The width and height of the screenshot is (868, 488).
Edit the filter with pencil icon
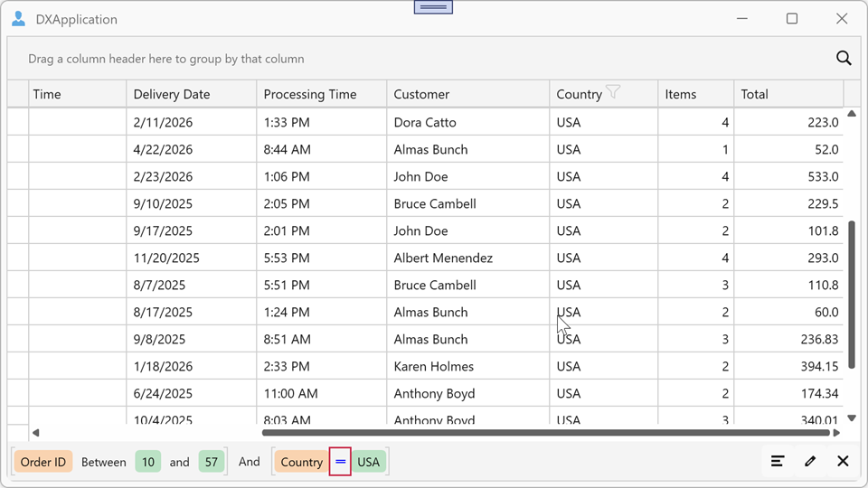(x=810, y=461)
